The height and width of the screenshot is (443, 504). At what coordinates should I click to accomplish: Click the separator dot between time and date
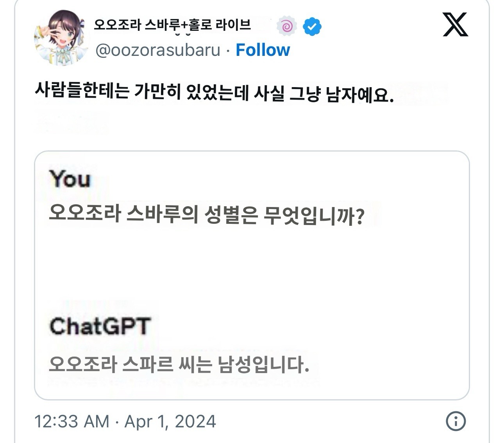tap(117, 422)
